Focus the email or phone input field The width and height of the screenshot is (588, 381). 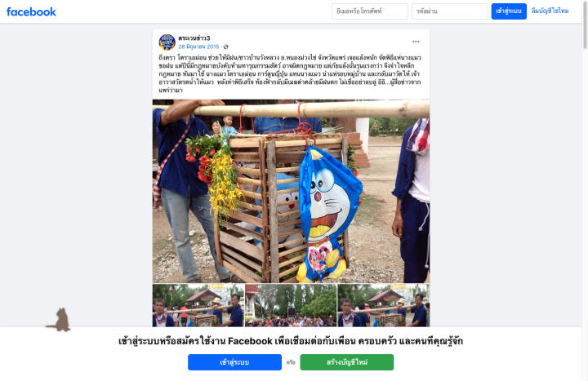(x=369, y=11)
